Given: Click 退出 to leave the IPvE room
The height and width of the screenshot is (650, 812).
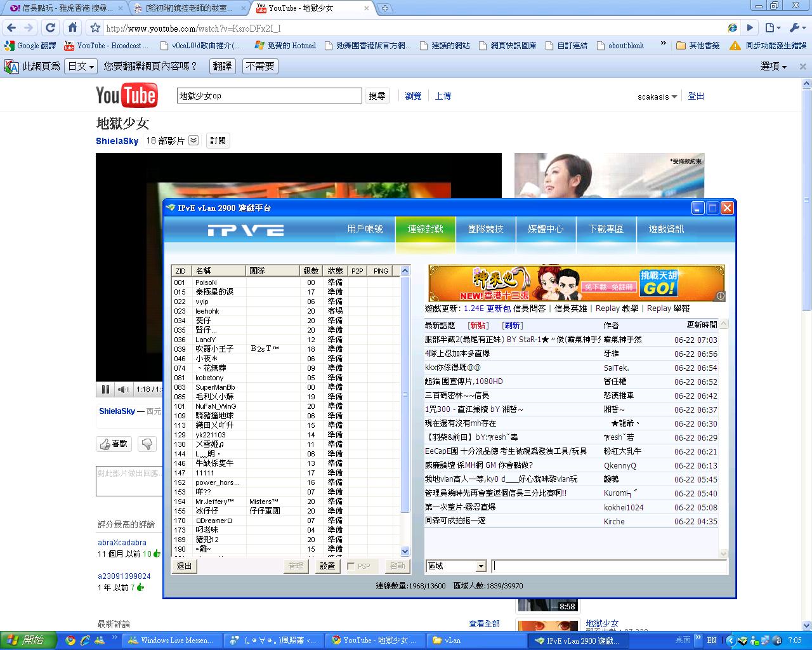Looking at the screenshot, I should (184, 566).
